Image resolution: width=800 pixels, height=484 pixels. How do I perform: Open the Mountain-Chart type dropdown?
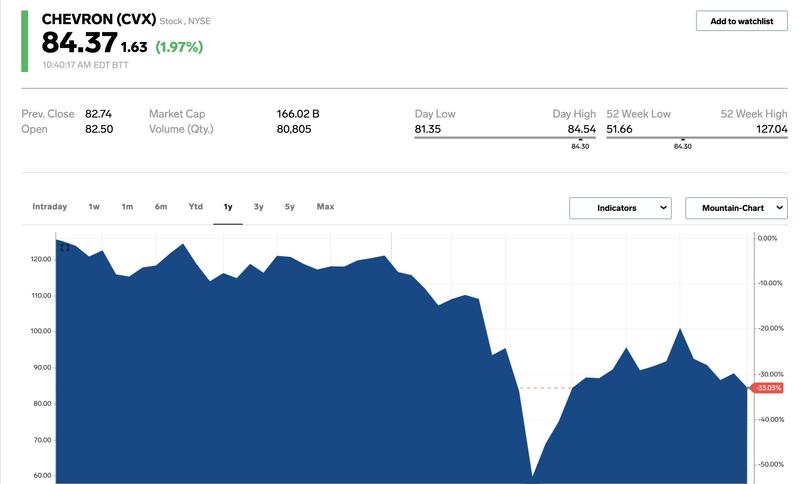[736, 208]
